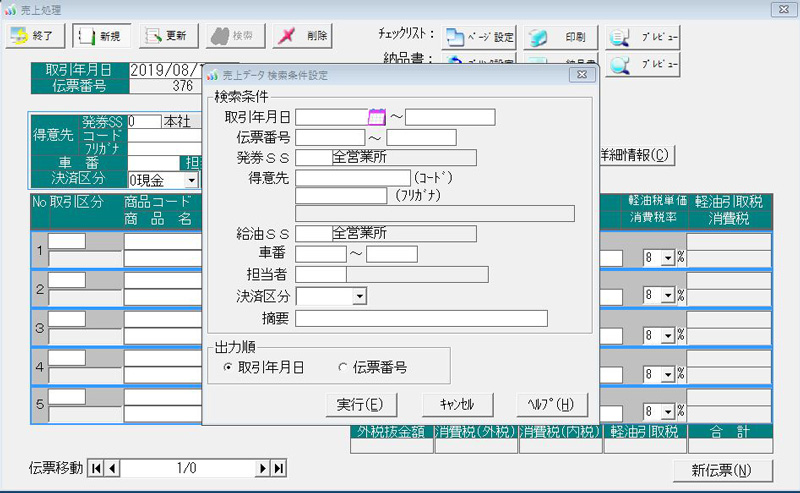Select 取引年月日 output order radio
The height and width of the screenshot is (493, 800).
228,368
